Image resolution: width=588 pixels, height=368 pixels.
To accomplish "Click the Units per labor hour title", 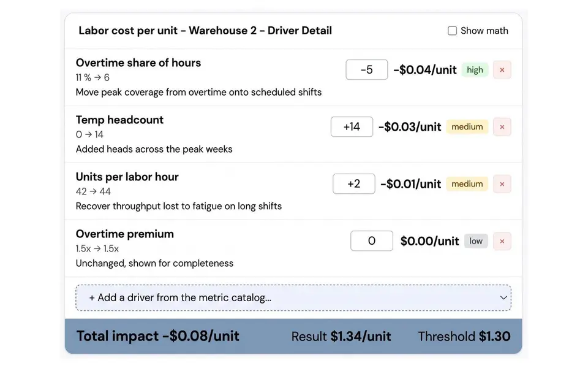I will [x=127, y=177].
